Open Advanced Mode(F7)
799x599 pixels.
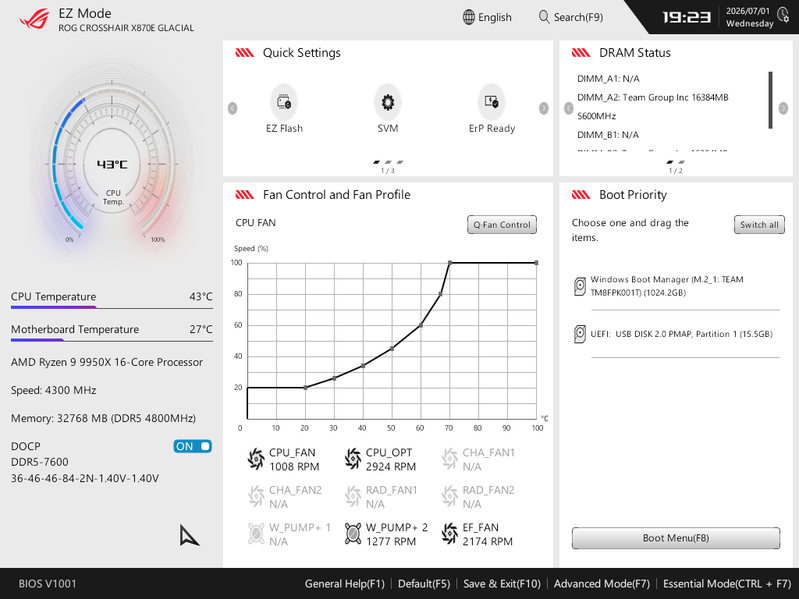pyautogui.click(x=602, y=584)
